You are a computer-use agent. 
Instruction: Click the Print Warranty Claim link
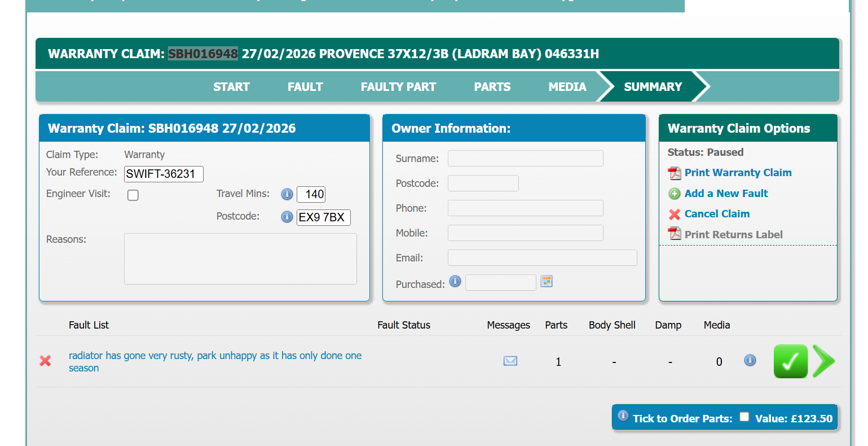738,173
